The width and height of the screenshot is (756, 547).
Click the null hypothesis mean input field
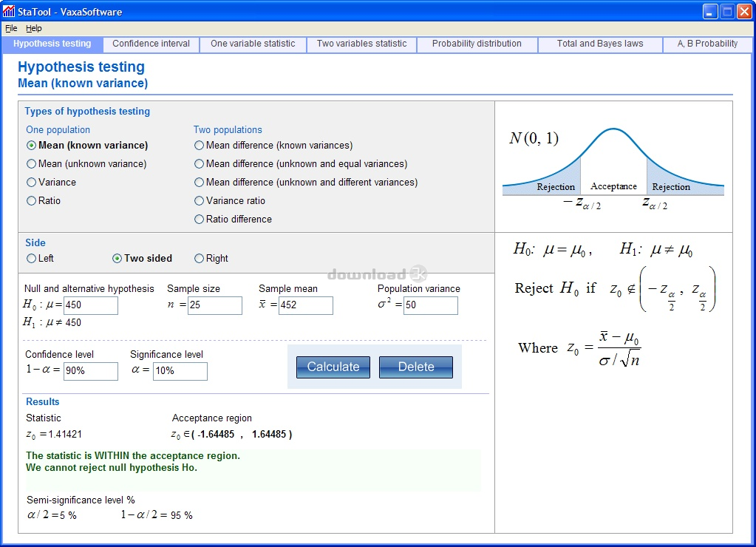(91, 305)
